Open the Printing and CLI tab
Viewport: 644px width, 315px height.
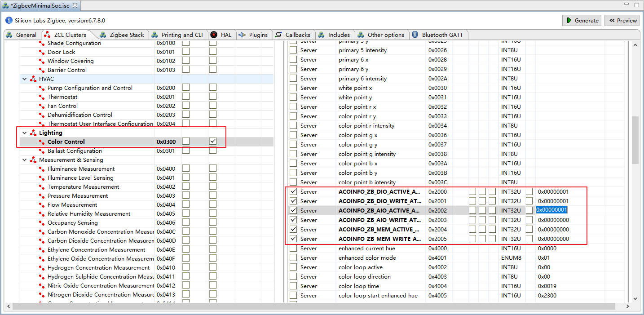click(177, 35)
